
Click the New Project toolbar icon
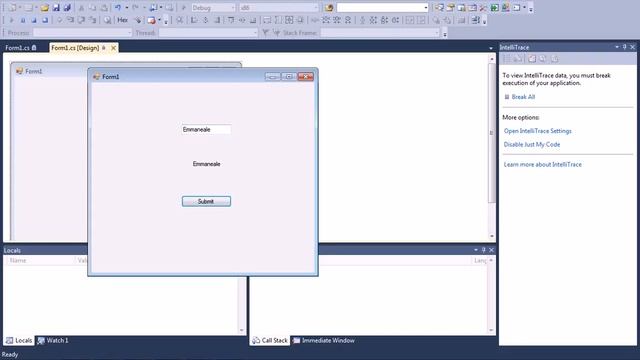pyautogui.click(x=13, y=8)
